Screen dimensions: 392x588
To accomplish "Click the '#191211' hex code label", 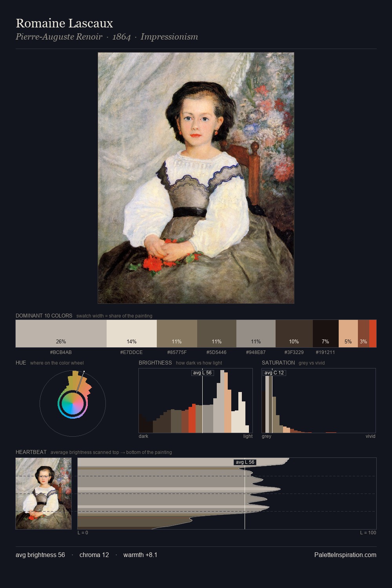I will tap(325, 352).
